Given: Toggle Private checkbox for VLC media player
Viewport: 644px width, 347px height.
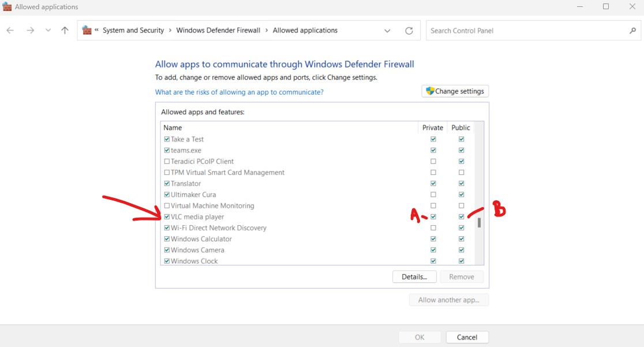Looking at the screenshot, I should coord(433,217).
